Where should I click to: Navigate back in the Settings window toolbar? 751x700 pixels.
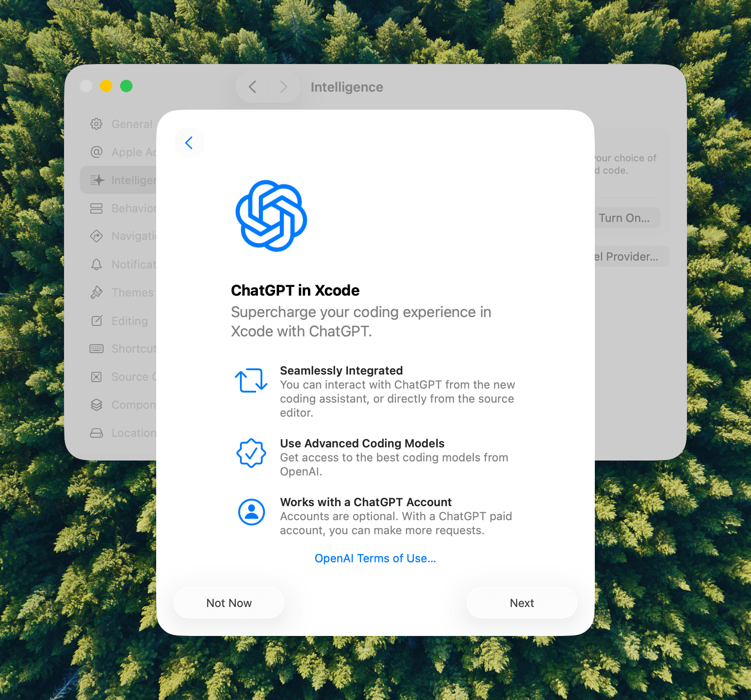click(x=252, y=87)
